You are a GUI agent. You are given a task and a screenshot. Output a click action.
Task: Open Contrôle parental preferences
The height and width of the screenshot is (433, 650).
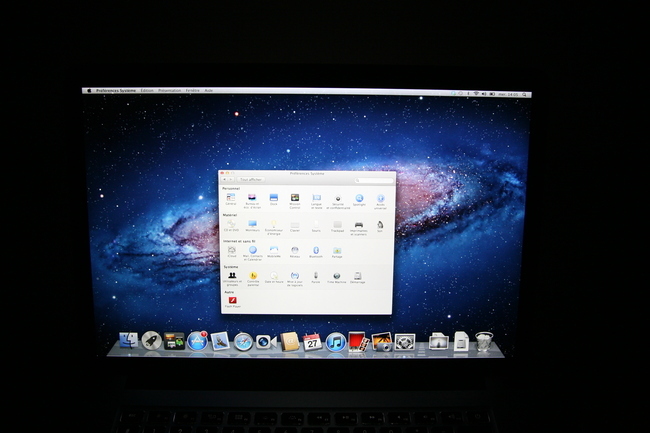(253, 279)
